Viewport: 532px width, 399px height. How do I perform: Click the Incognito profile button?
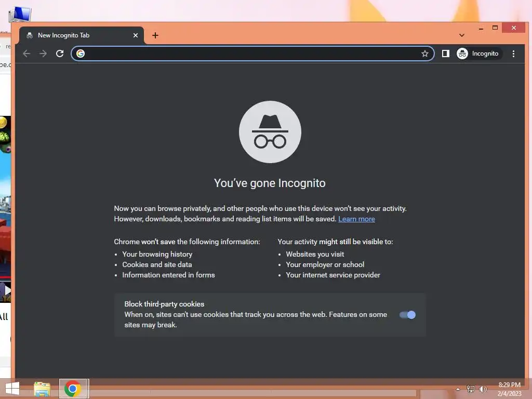coord(478,54)
